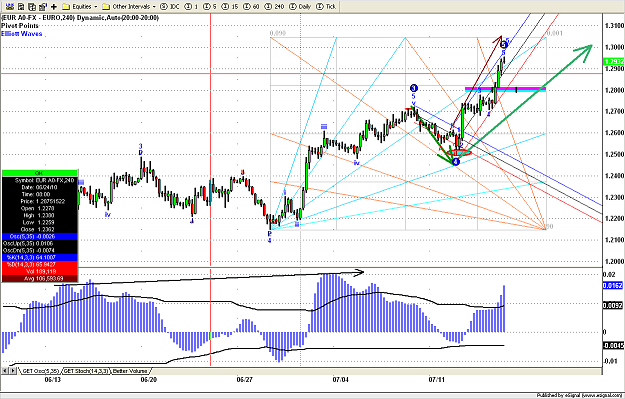Click the circled blue wave 3 marker
625x399 pixels.
tap(413, 88)
